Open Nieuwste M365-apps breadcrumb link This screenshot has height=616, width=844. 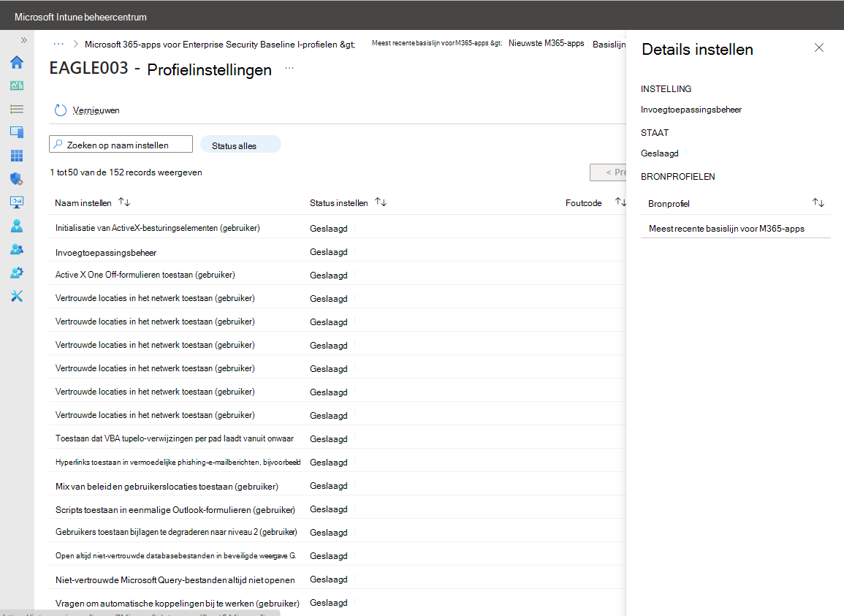[x=547, y=43]
